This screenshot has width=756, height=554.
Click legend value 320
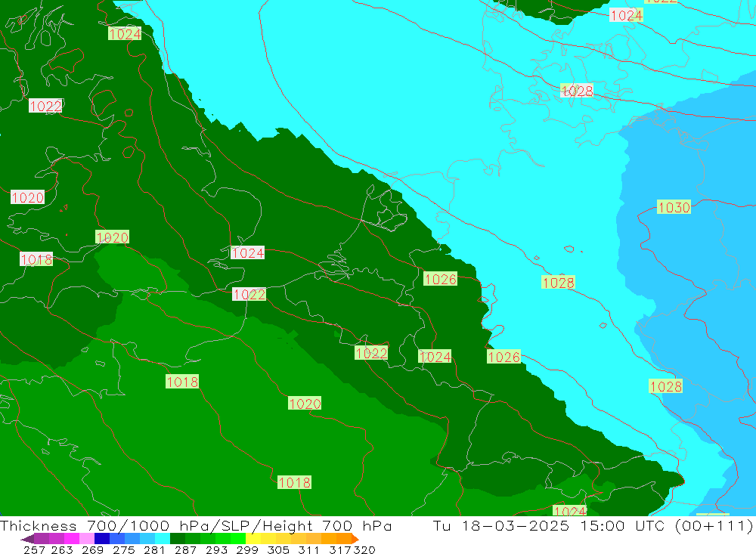tap(364, 549)
